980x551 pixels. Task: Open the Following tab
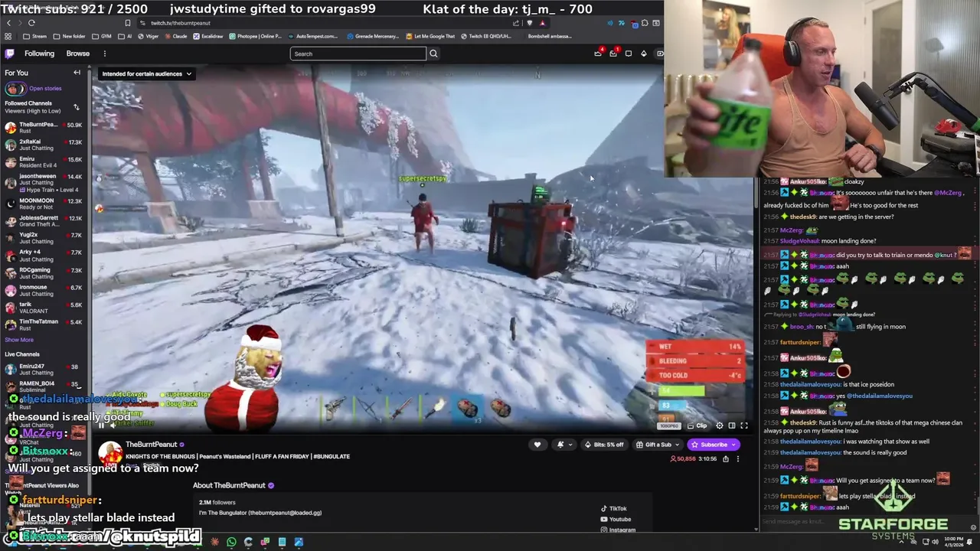point(39,54)
